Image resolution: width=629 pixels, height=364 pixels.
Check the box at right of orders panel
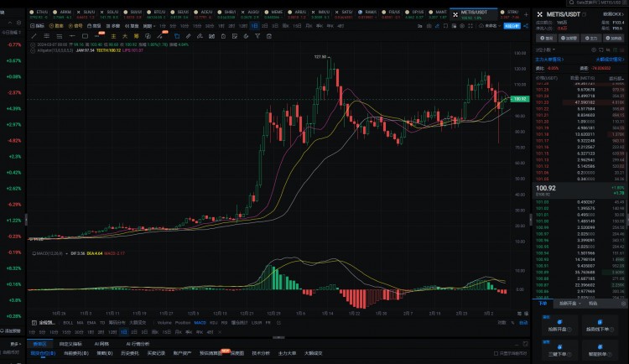[x=496, y=354]
